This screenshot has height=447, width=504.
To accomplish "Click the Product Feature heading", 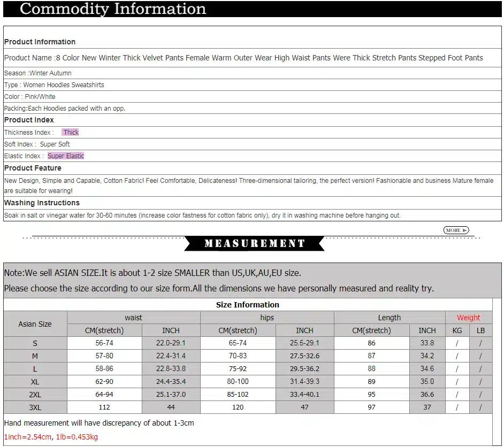I will click(x=33, y=168).
